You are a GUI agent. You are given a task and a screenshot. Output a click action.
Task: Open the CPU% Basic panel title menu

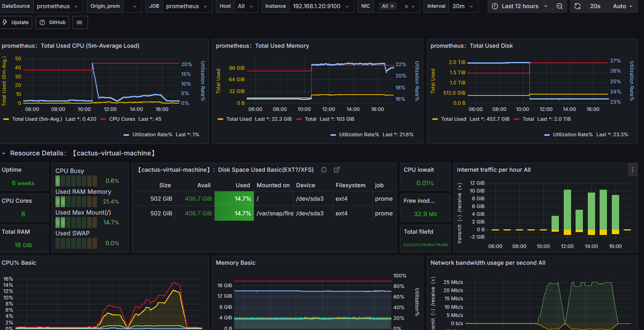(19, 263)
